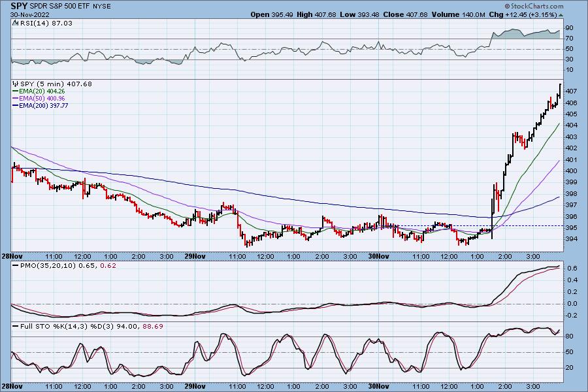Click the NYSE exchange label
This screenshot has height=392, width=588.
[x=102, y=7]
